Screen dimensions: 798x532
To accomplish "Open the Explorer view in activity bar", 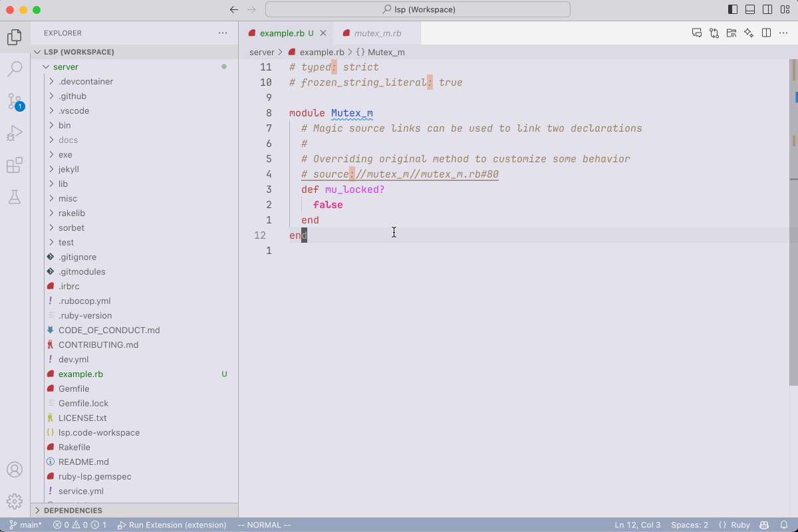I will 15,37.
